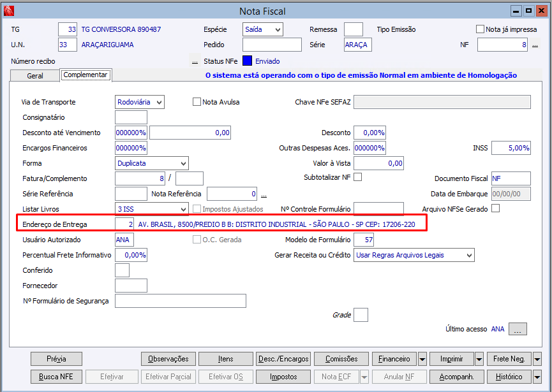The image size is (552, 392).
Task: Click the Conferido input box
Action: tap(122, 271)
